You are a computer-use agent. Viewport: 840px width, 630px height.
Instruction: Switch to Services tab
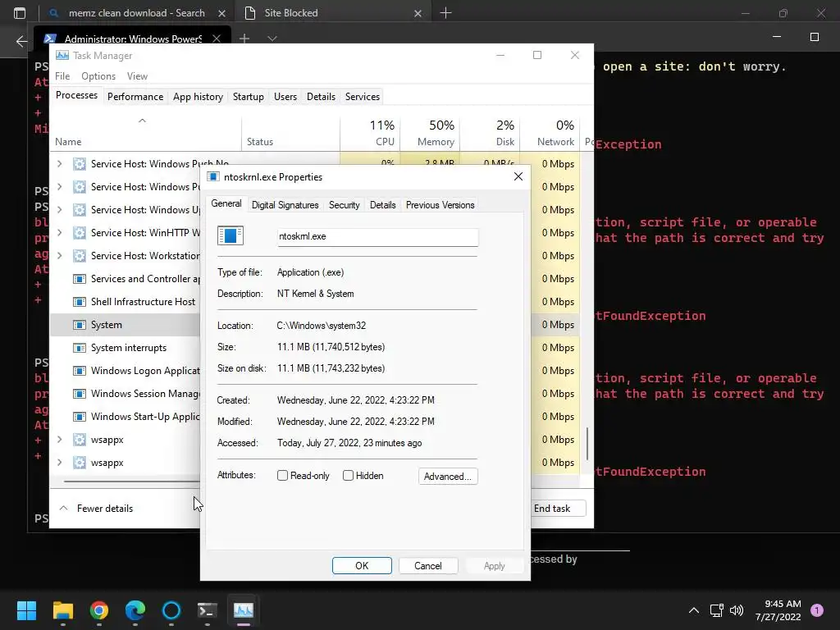362,97
